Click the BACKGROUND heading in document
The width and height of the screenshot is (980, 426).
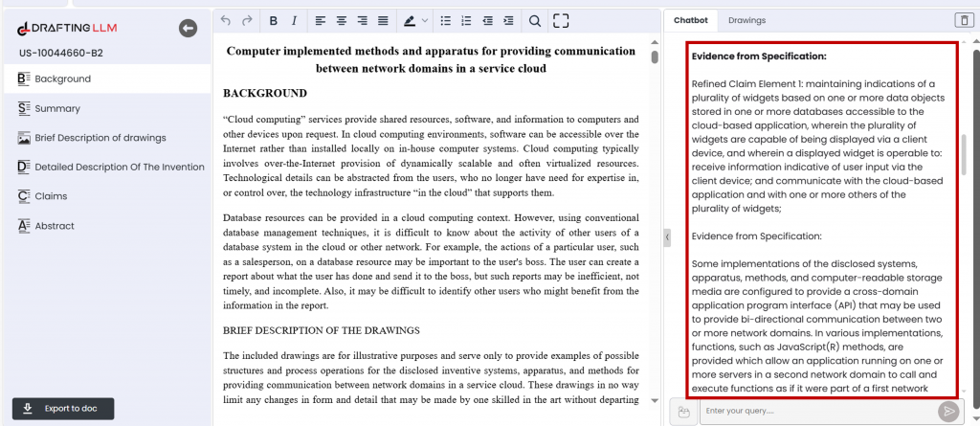click(x=265, y=93)
